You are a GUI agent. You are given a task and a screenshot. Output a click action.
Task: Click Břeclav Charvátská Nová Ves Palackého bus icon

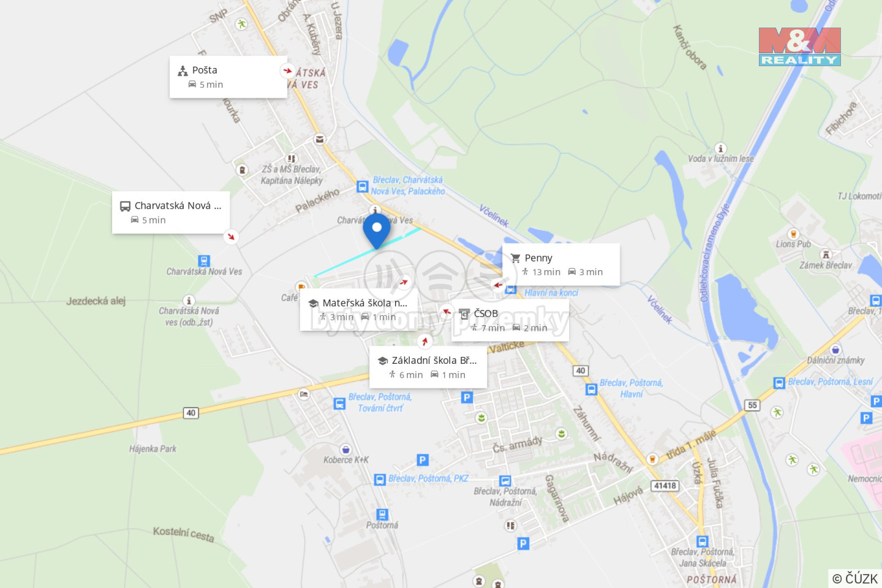tap(363, 186)
